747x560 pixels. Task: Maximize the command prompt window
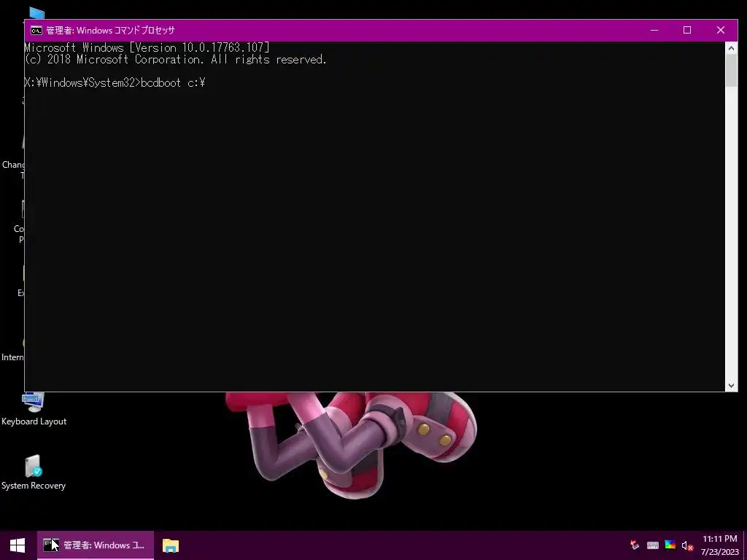(x=687, y=30)
